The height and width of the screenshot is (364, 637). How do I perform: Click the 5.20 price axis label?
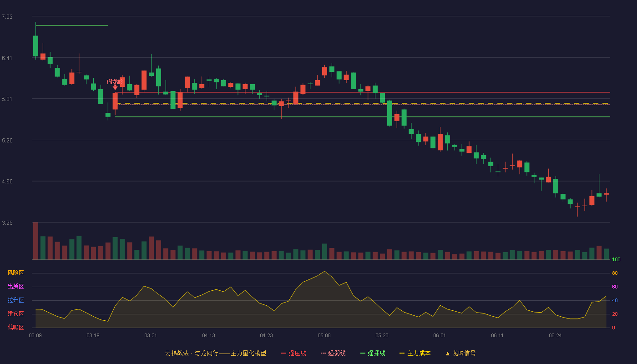point(7,141)
